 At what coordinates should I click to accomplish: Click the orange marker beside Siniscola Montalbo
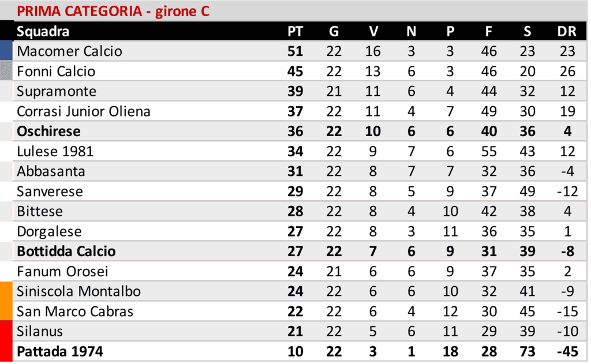(6, 291)
